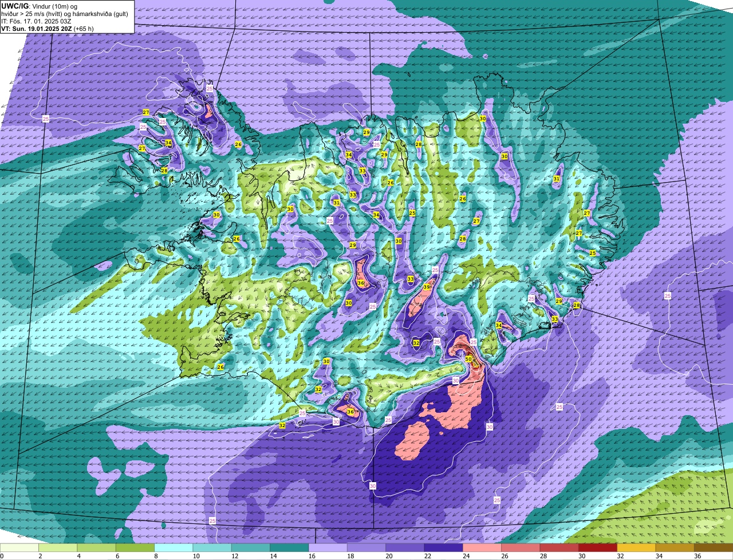The height and width of the screenshot is (560, 733).
Task: Choose the 20–22 m/s purple legend swatch
Action: tap(405, 547)
